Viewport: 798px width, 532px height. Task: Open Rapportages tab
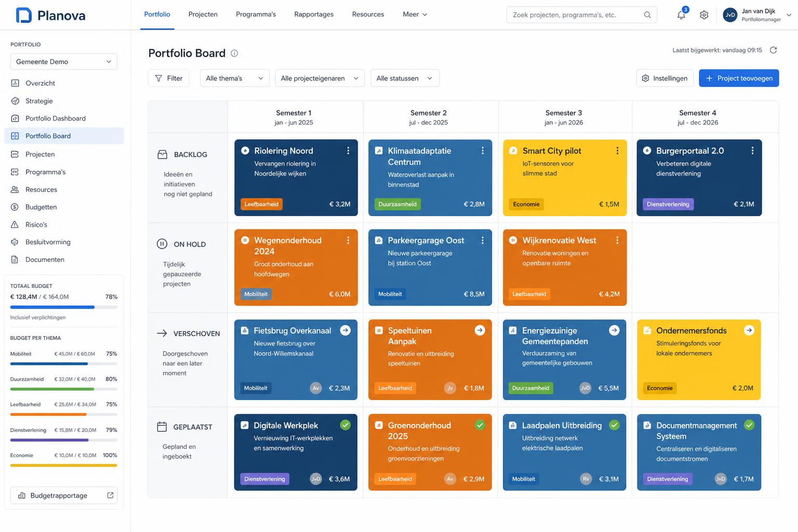tap(314, 15)
